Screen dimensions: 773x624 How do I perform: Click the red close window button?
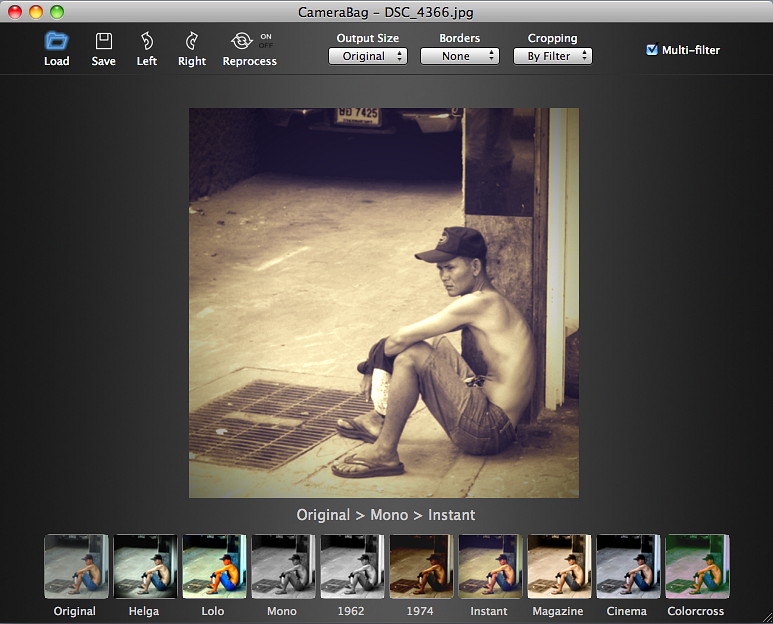coord(15,12)
